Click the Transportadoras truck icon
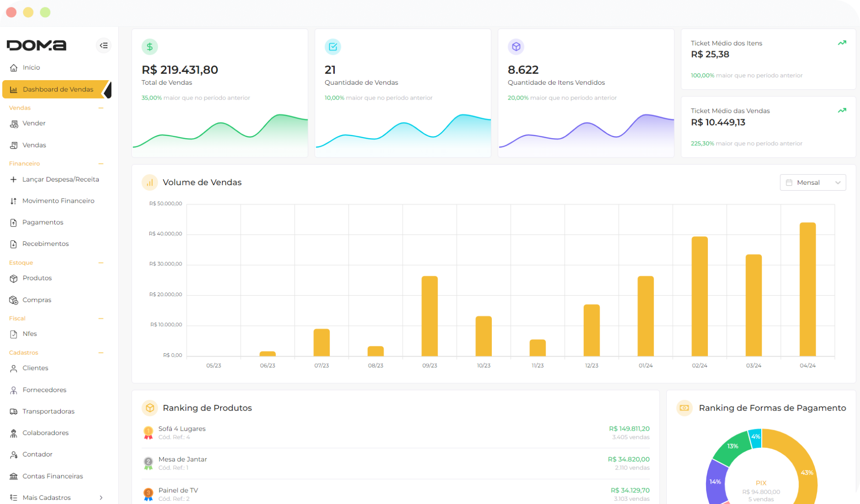 (14, 412)
